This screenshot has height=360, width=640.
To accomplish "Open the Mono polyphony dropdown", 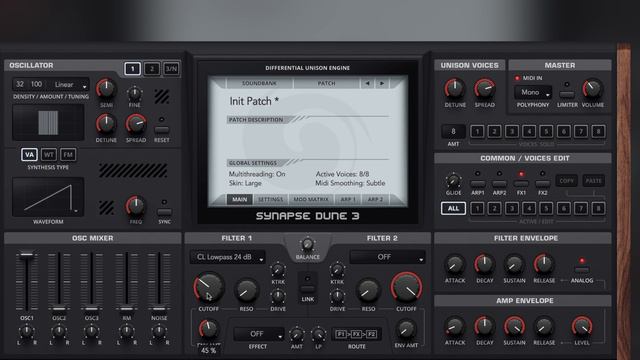I will click(533, 93).
